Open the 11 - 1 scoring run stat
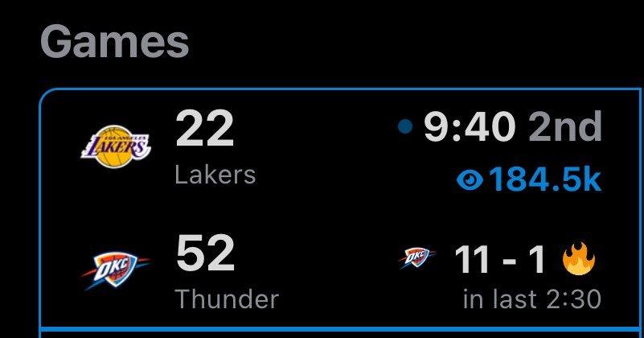The width and height of the screenshot is (644, 338). (500, 259)
